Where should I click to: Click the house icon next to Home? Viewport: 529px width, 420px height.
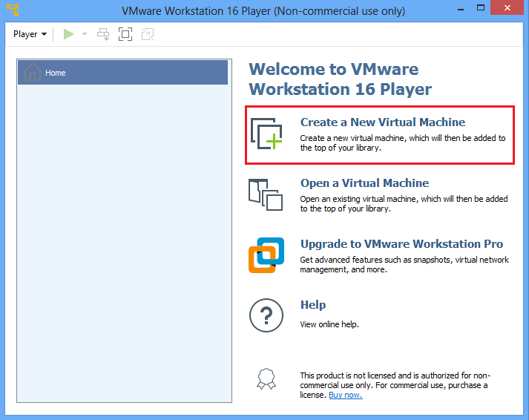(x=33, y=73)
